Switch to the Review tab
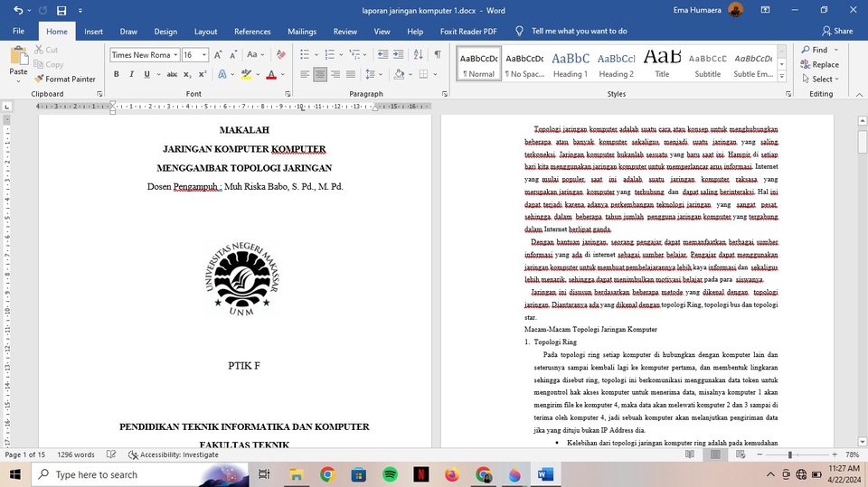This screenshot has height=487, width=868. coord(344,32)
